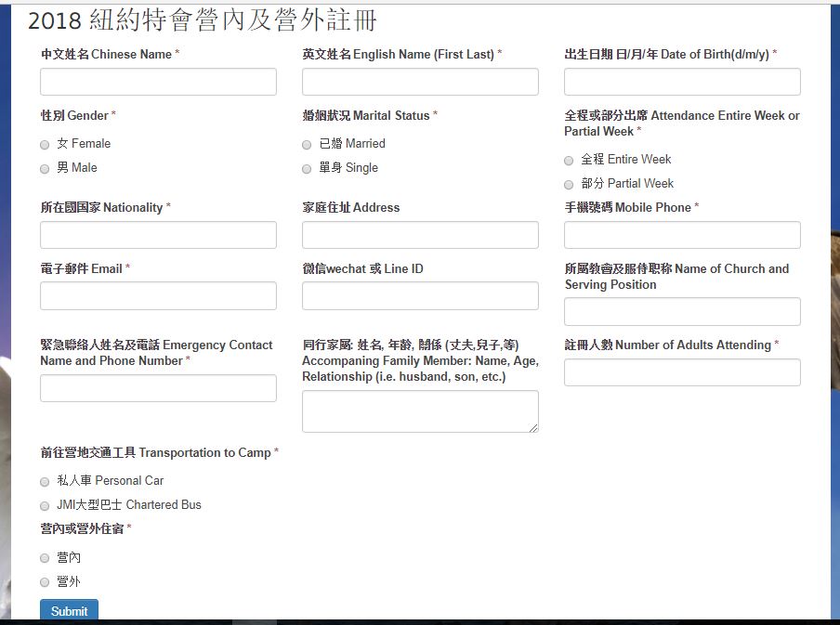Click the English Name input box
The image size is (840, 625).
click(x=420, y=82)
